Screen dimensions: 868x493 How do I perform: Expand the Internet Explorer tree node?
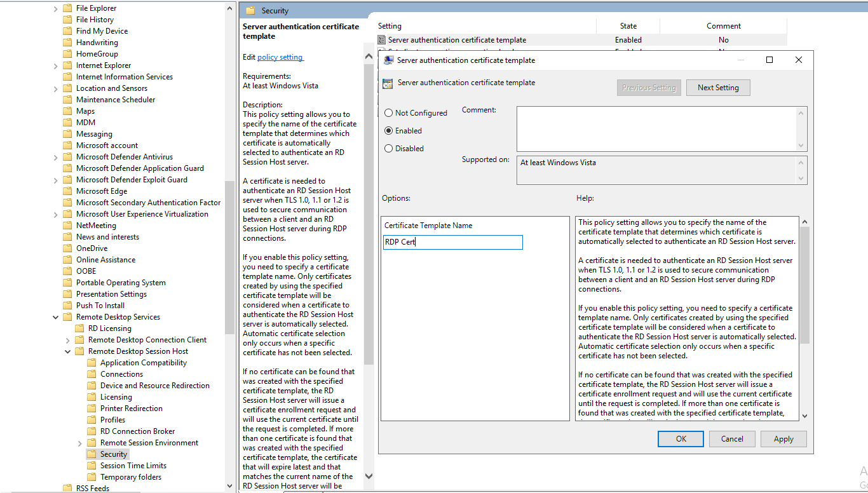pyautogui.click(x=55, y=65)
